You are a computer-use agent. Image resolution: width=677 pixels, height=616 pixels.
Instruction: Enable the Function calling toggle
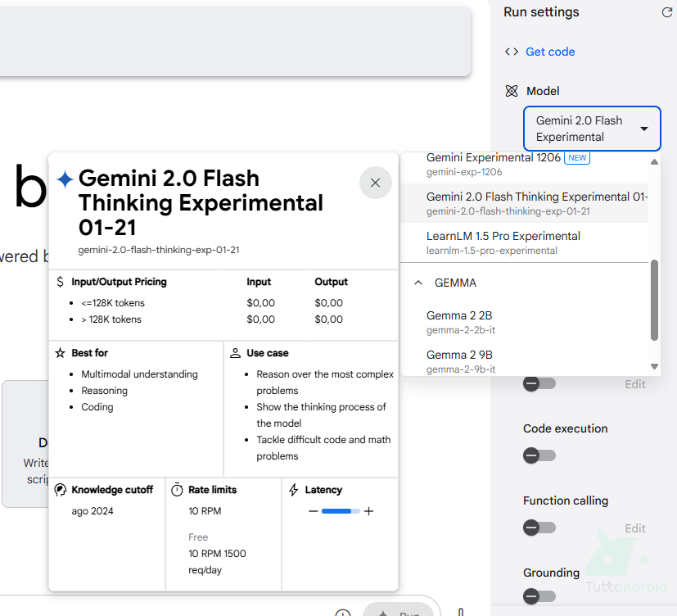539,528
